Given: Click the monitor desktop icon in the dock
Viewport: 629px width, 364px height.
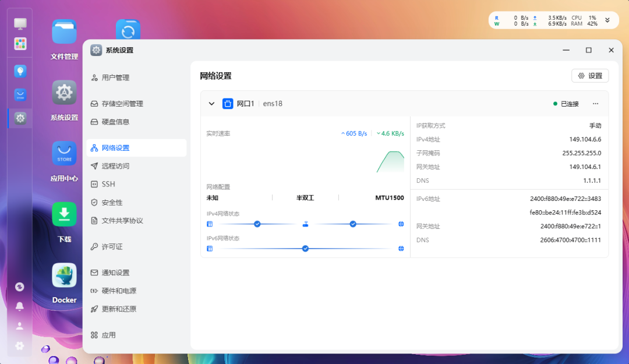Looking at the screenshot, I should (20, 24).
